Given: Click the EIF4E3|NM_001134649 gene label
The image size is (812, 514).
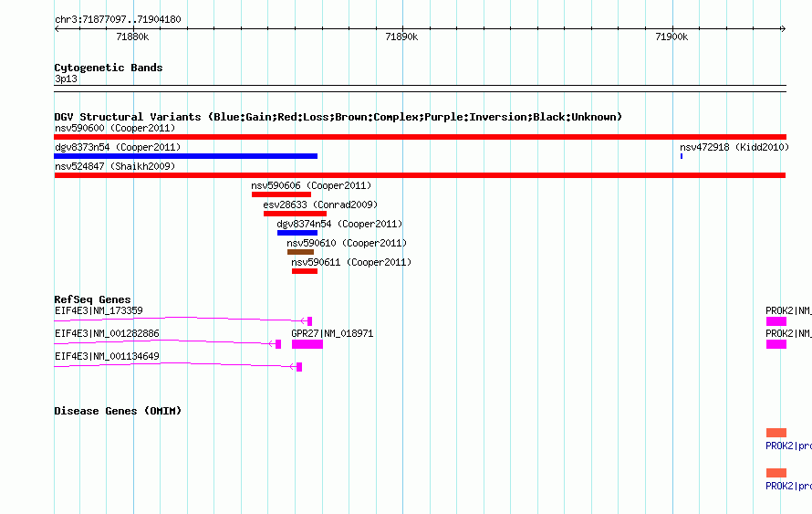Looking at the screenshot, I should point(107,356).
